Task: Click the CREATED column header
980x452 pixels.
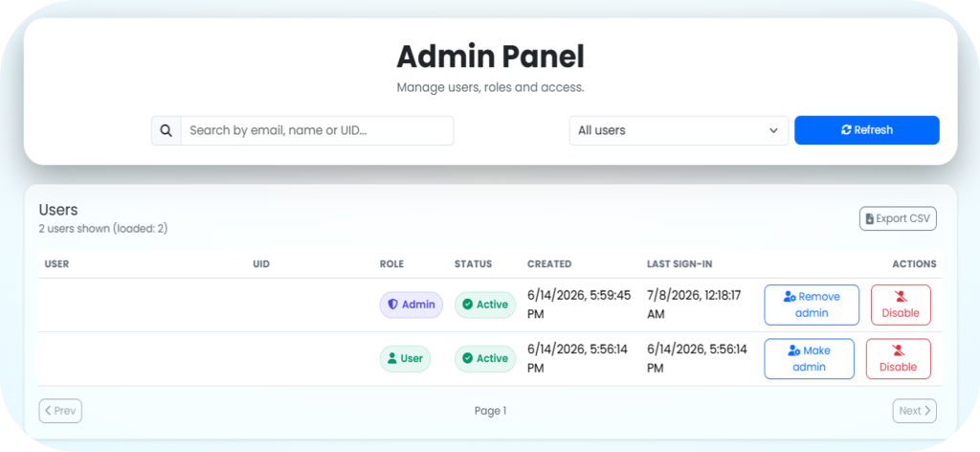Action: click(x=549, y=263)
